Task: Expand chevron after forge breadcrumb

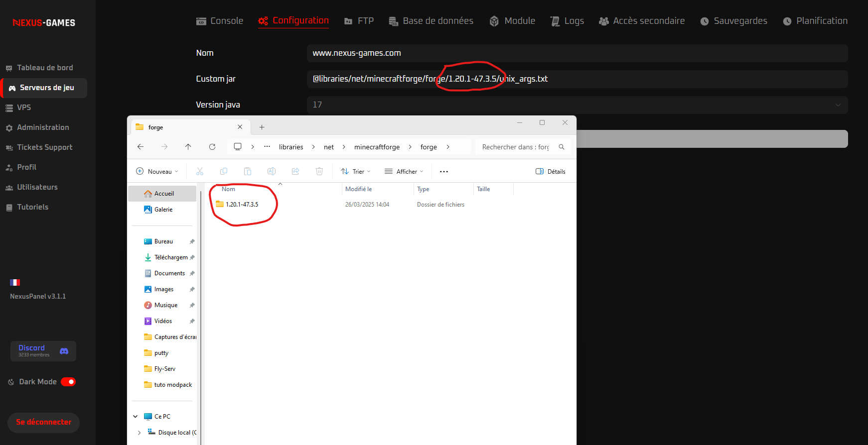Action: pyautogui.click(x=448, y=147)
